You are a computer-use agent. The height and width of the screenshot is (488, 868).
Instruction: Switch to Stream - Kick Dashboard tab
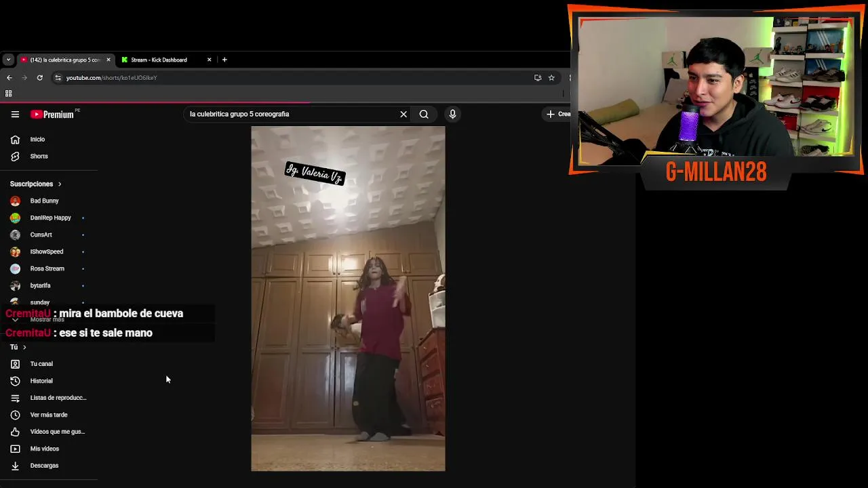click(161, 60)
